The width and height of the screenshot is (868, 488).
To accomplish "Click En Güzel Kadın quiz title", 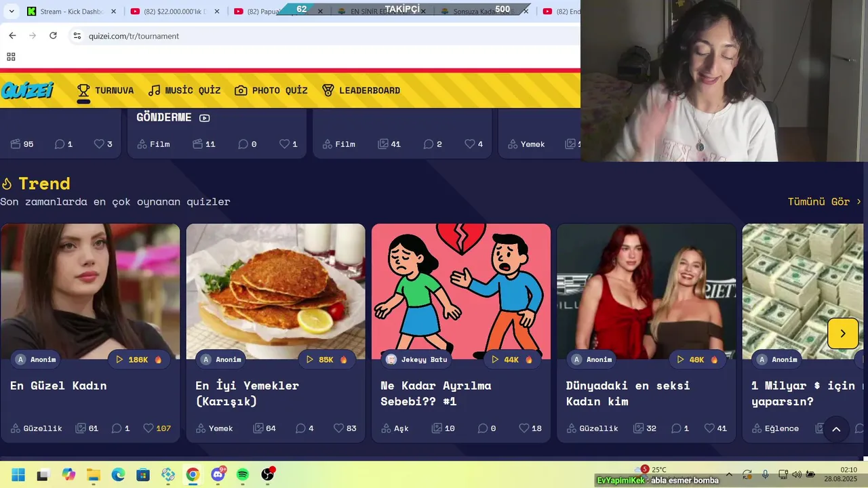I will pyautogui.click(x=58, y=386).
